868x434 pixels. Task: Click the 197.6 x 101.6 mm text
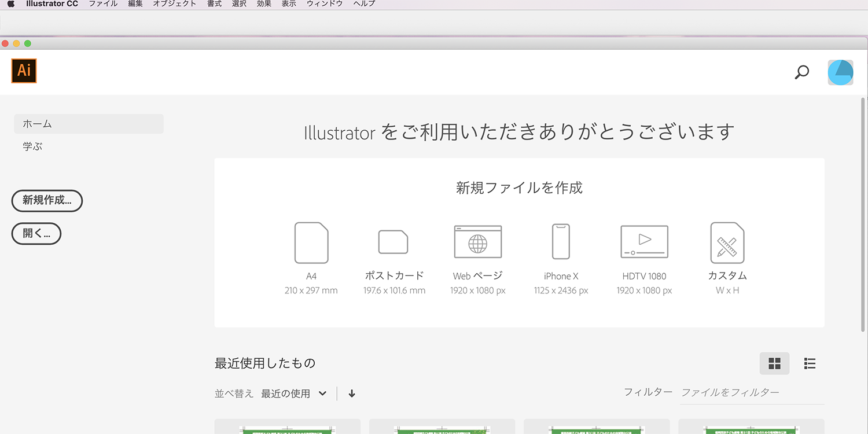pyautogui.click(x=394, y=290)
